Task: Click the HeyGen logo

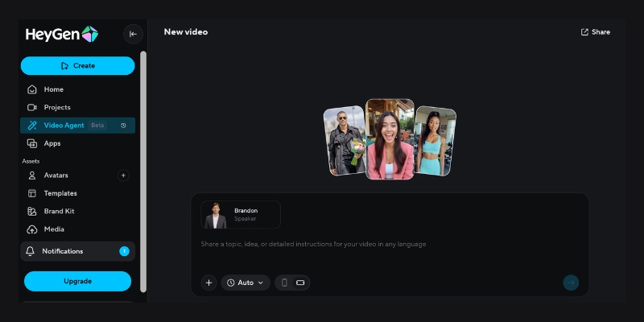Action: tap(62, 34)
